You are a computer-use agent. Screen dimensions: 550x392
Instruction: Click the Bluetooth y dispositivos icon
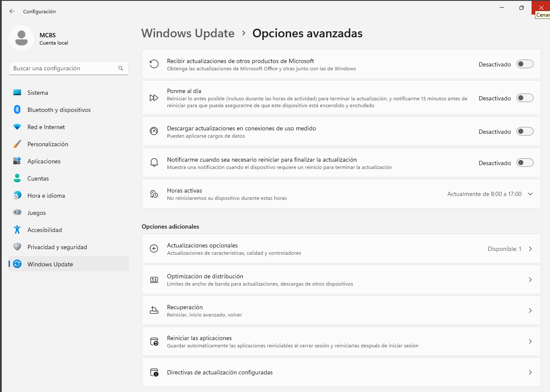click(17, 110)
